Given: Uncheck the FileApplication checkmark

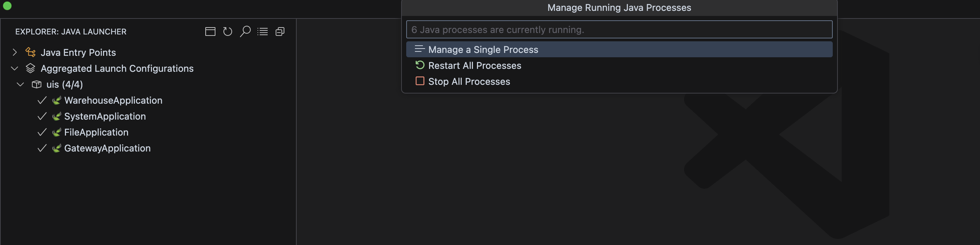Looking at the screenshot, I should (x=42, y=132).
